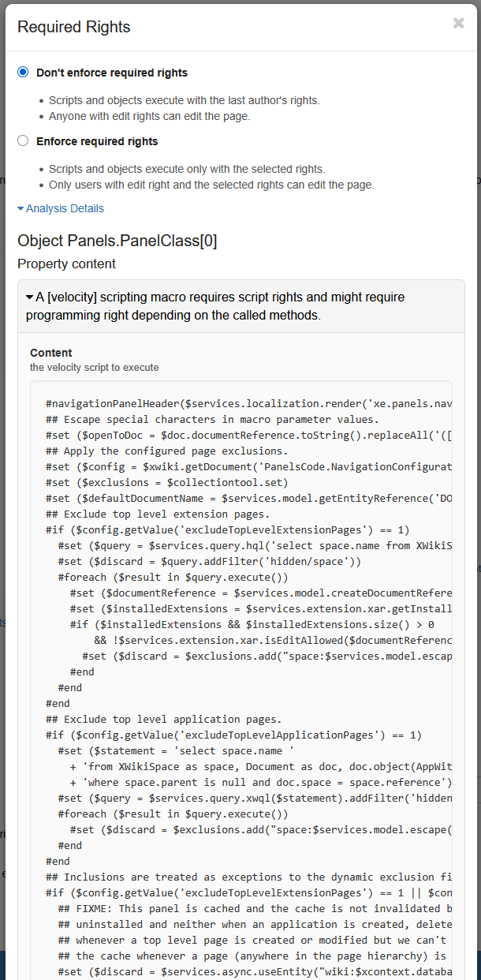
Task: Click the 'Required Rights' dialog title
Action: click(x=74, y=27)
